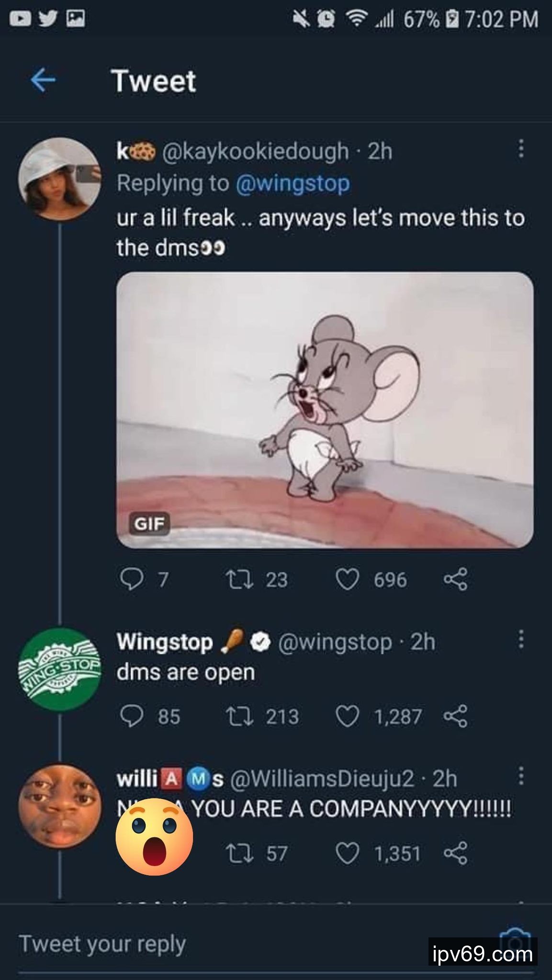Viewport: 552px width, 980px height.
Task: Share kaykookiedough's tweet
Action: coord(455,580)
